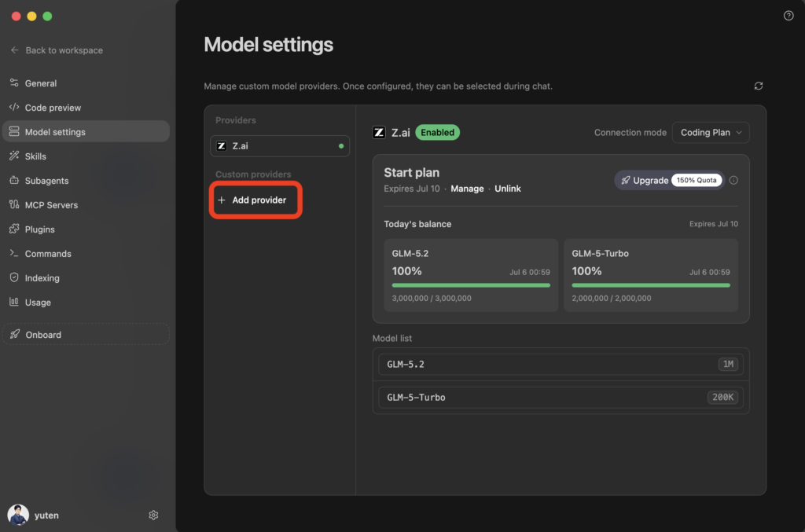Open the Plugins section
The image size is (805, 532).
pyautogui.click(x=86, y=229)
